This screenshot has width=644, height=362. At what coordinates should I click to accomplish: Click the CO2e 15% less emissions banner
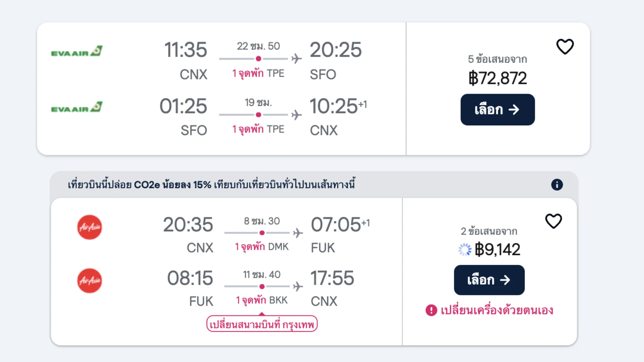(x=211, y=185)
